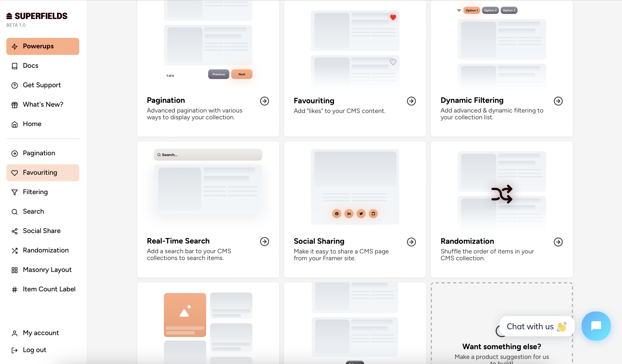The width and height of the screenshot is (622, 364).
Task: Select the Option 1 filter chip
Action: point(471,10)
